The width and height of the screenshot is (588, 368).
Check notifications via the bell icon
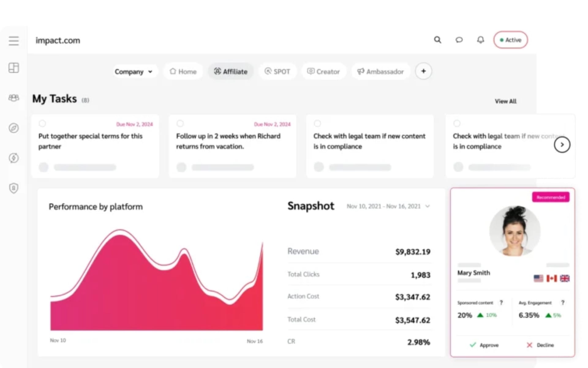pyautogui.click(x=480, y=40)
